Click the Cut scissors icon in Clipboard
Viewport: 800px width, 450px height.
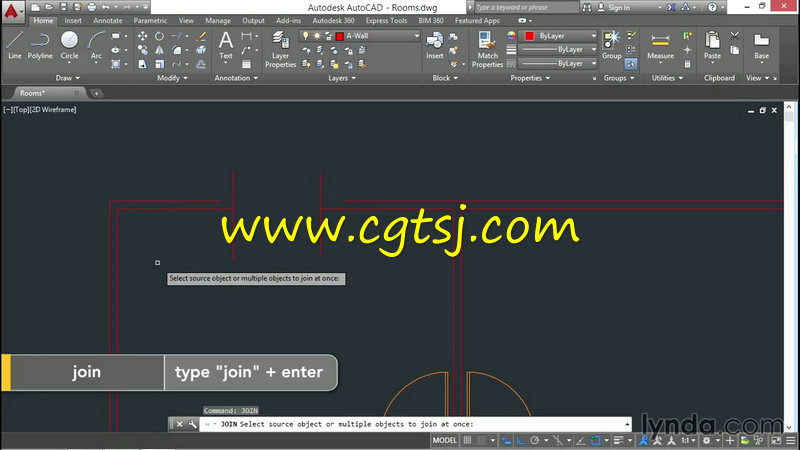734,36
